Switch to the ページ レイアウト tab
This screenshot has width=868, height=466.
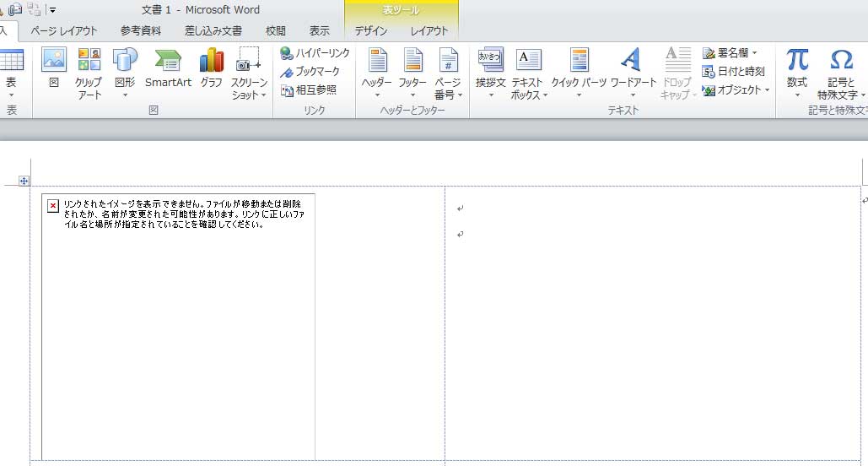pyautogui.click(x=64, y=30)
